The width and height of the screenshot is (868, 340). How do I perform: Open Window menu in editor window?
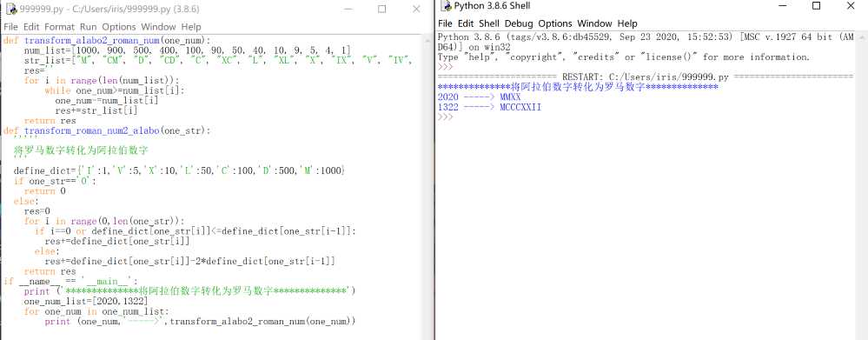158,27
